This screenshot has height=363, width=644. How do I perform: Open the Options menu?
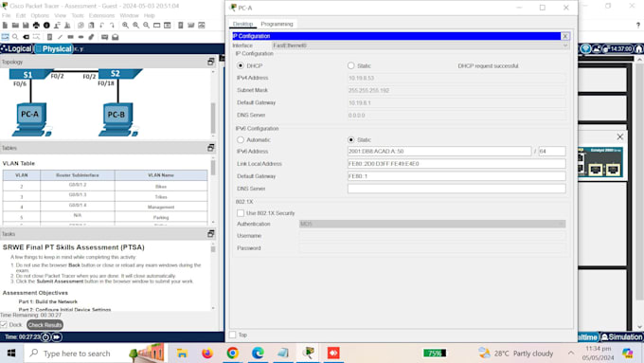point(40,15)
